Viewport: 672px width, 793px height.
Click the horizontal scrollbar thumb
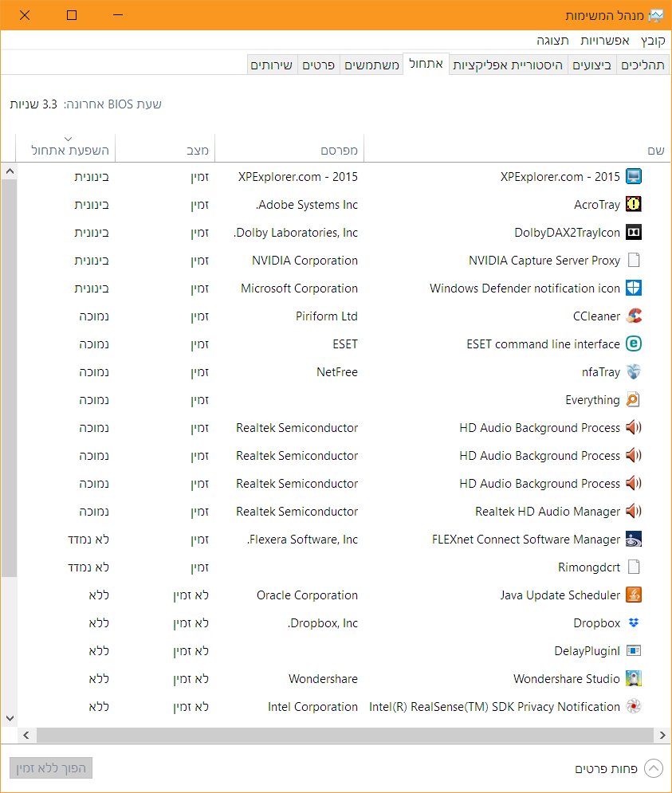point(344,736)
